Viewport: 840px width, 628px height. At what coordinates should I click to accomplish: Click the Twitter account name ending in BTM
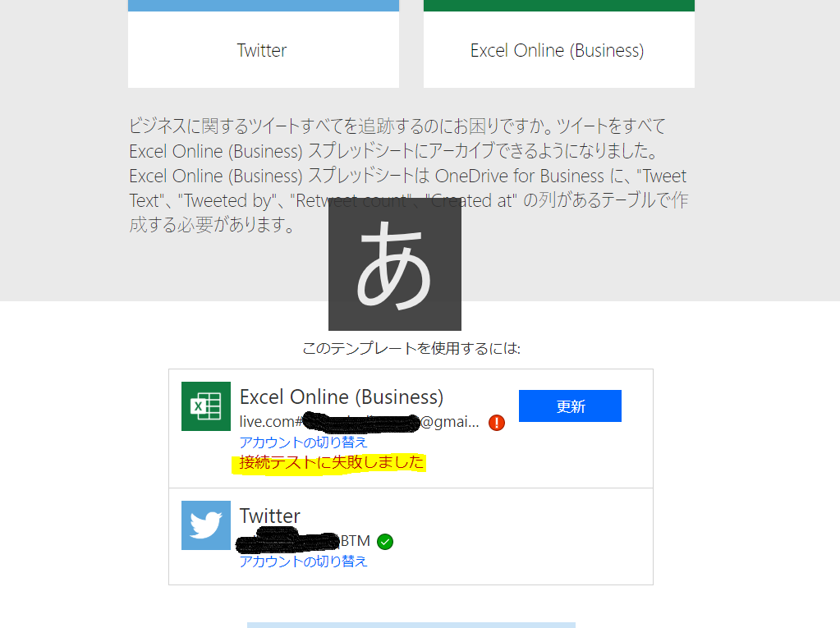(303, 541)
